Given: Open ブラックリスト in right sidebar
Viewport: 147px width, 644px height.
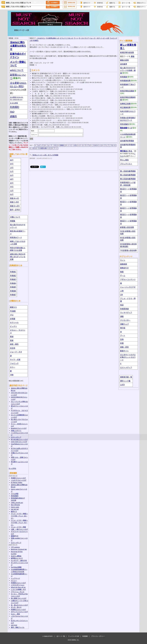Looking at the screenshot, I should click(x=126, y=164).
